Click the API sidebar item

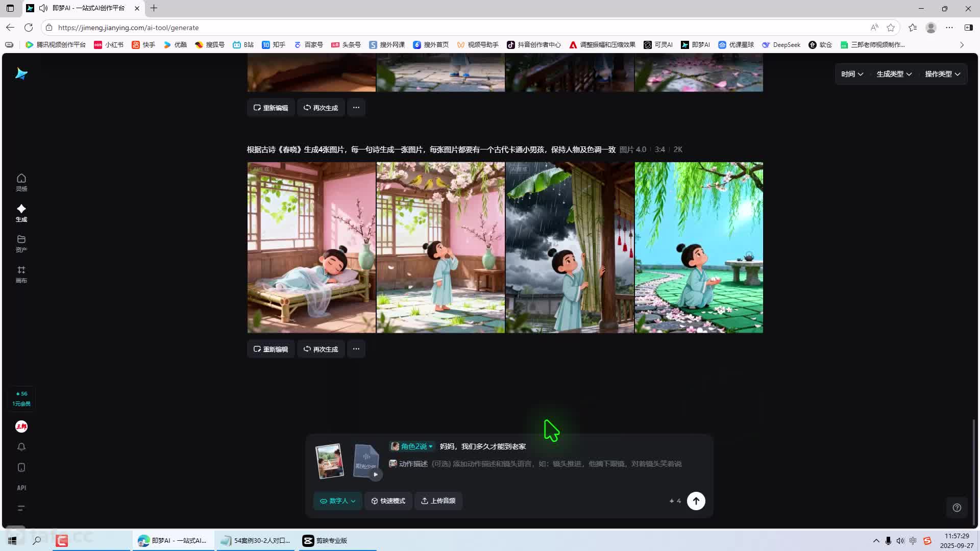[x=21, y=488]
